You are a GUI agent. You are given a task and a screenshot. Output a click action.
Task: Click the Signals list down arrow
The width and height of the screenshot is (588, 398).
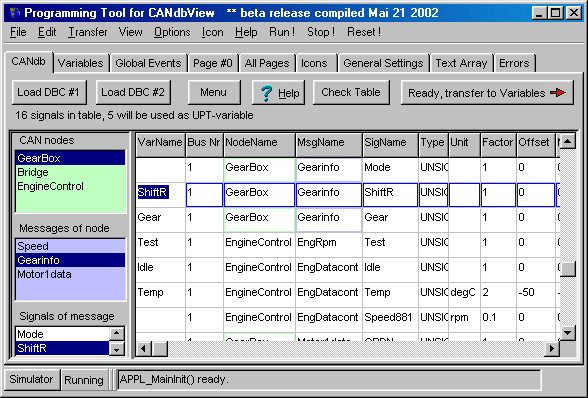(x=116, y=349)
